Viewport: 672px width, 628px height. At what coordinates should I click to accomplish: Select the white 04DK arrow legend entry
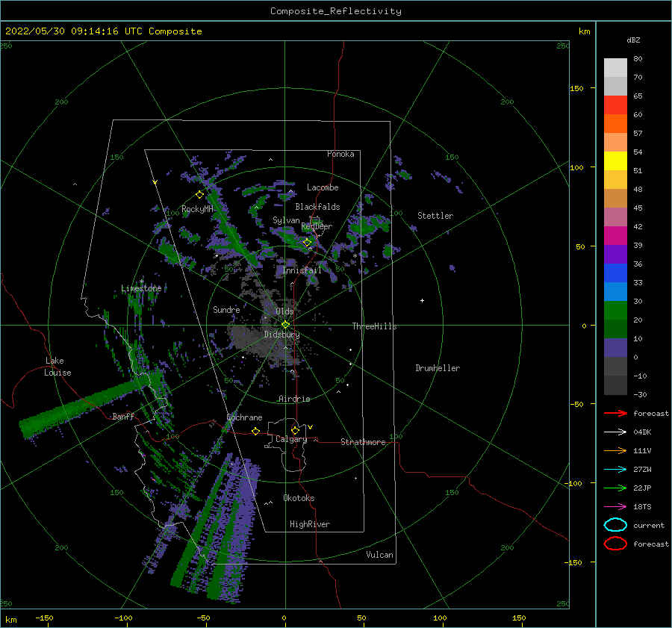pyautogui.click(x=615, y=432)
